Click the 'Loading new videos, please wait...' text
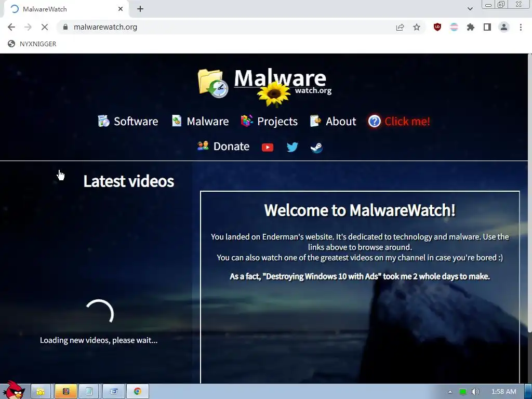The image size is (532, 399). coord(99,340)
